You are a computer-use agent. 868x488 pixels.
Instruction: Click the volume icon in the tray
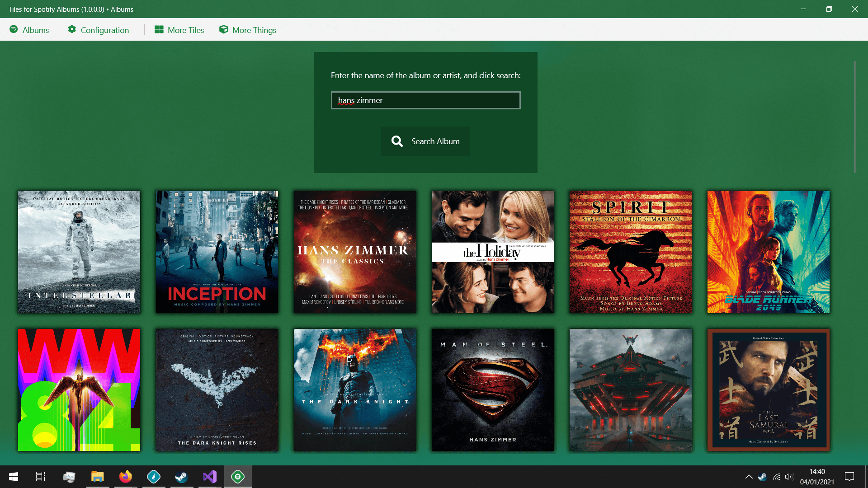[x=789, y=476]
